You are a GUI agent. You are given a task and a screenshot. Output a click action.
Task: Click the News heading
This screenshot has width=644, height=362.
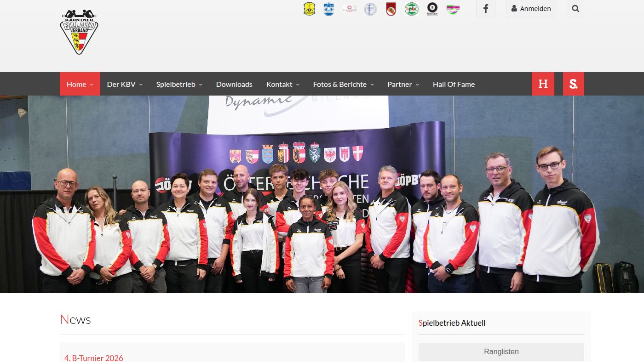75,320
